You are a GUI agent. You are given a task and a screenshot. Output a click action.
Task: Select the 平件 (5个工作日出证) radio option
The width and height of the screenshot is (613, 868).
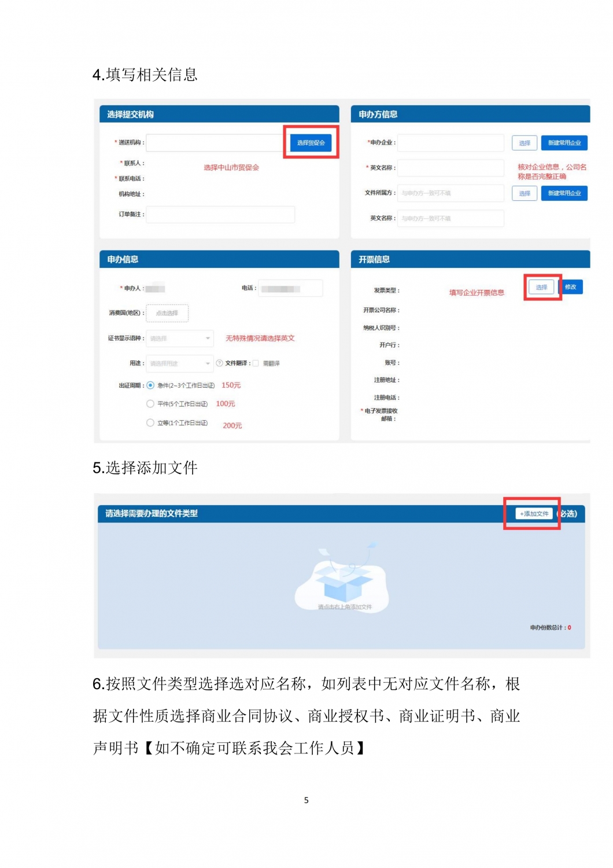(150, 404)
